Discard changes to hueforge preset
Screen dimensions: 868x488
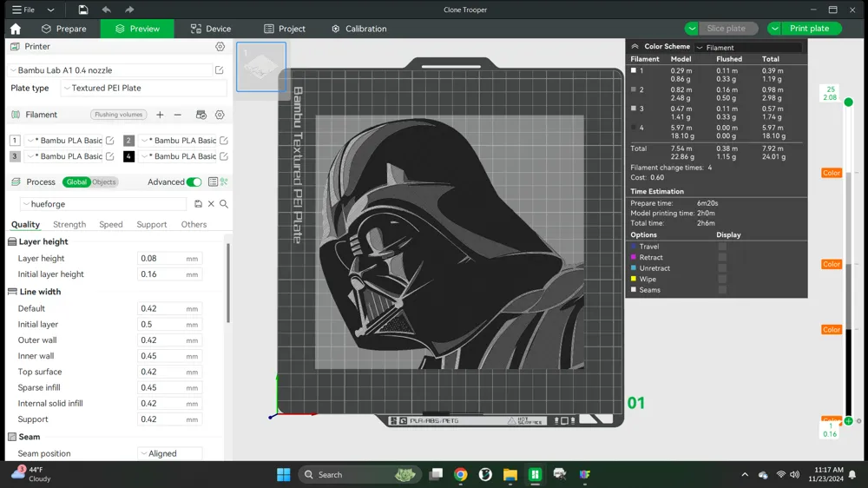click(x=211, y=204)
